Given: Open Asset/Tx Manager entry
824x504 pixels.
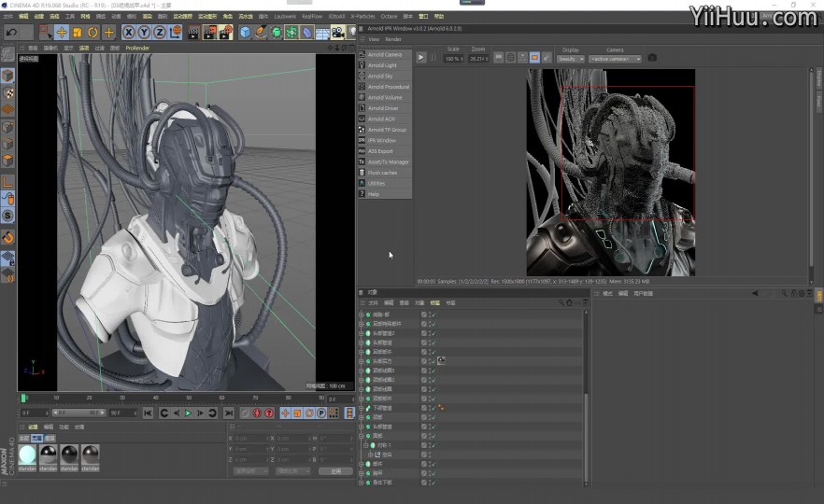Looking at the screenshot, I should click(x=385, y=161).
